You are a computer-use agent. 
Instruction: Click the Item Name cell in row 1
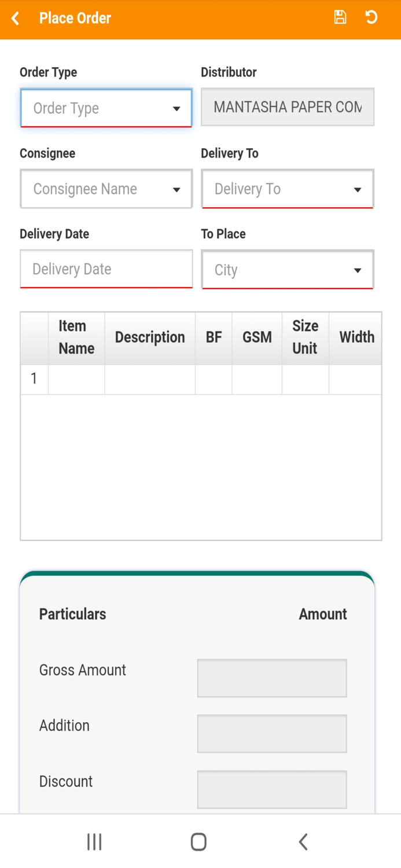tap(76, 380)
